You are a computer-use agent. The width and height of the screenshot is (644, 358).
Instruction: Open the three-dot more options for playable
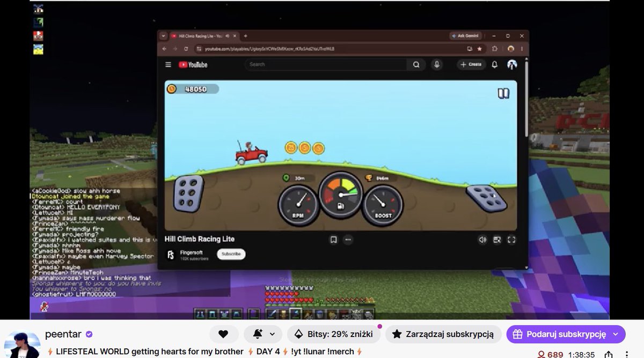point(348,240)
